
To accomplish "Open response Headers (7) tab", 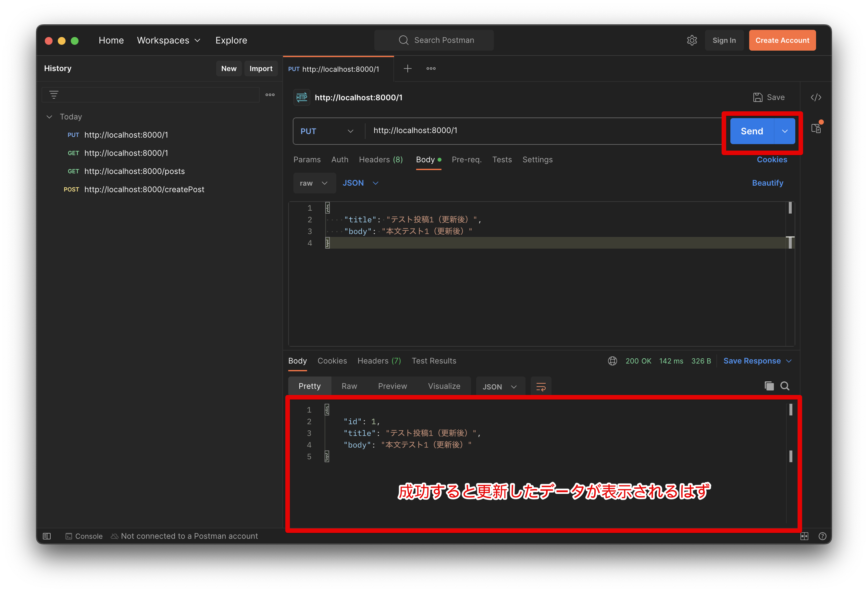I will tap(379, 361).
